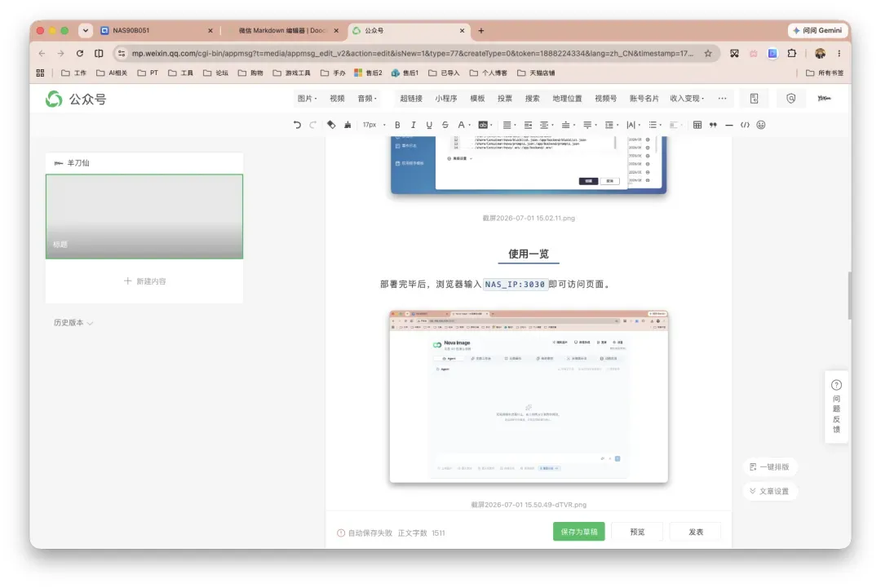This screenshot has height=588, width=881.
Task: Click the NAS_IP:3030 inline code text
Action: (x=516, y=285)
